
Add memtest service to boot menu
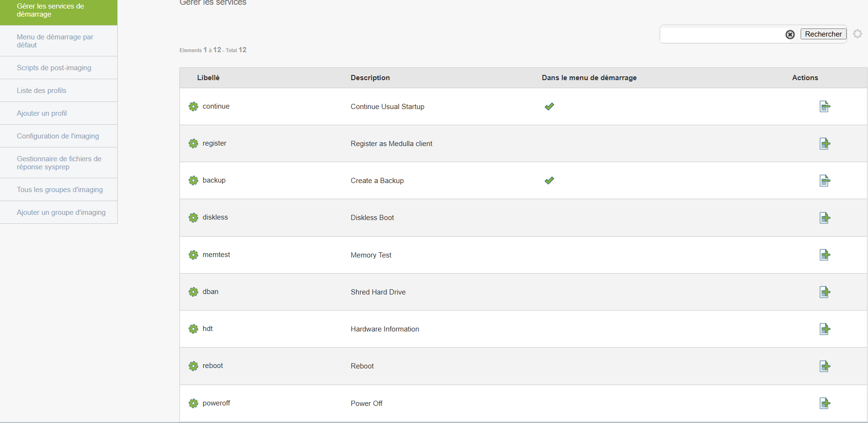[x=825, y=255]
